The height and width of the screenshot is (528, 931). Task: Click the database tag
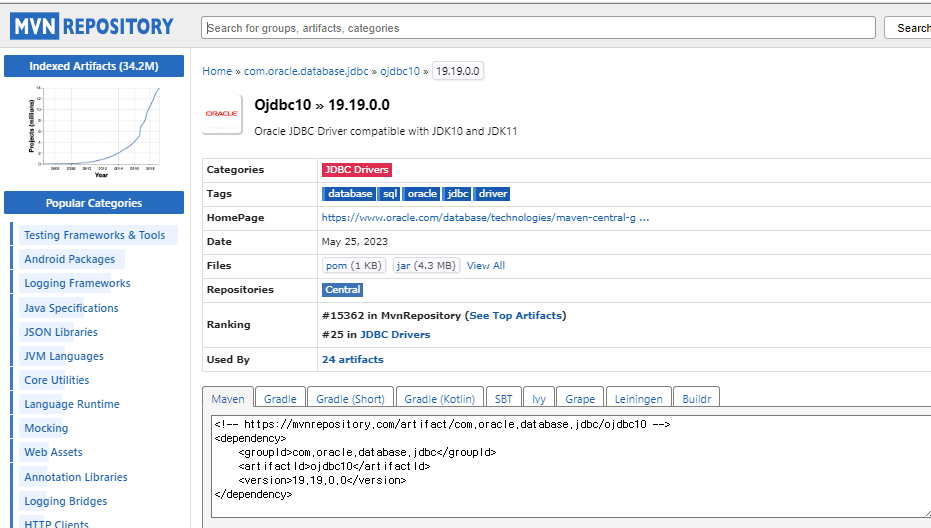pos(350,194)
